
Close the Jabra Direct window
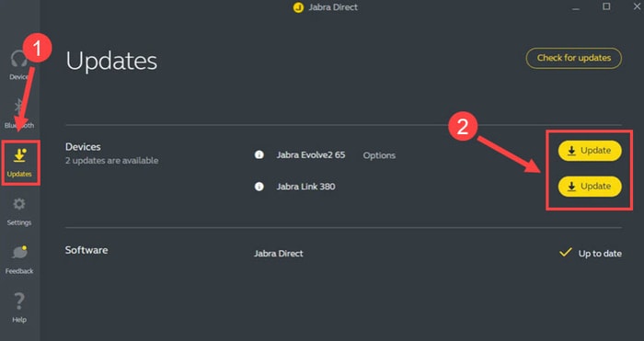(x=637, y=6)
